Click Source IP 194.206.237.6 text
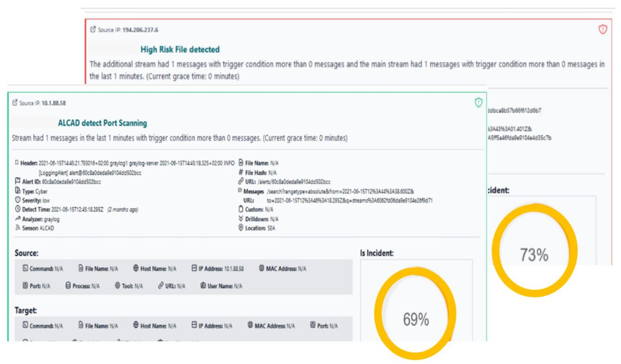 tap(140, 30)
